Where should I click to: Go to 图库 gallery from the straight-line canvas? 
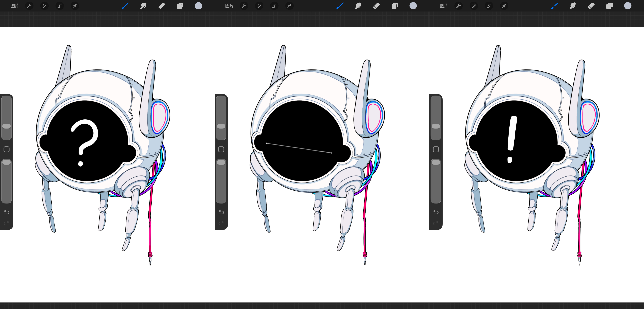tap(230, 6)
